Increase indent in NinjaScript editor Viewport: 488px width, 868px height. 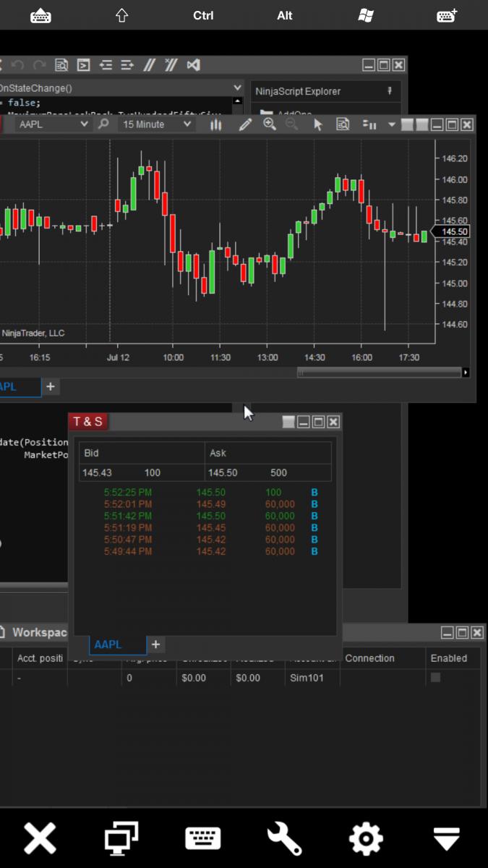click(127, 65)
